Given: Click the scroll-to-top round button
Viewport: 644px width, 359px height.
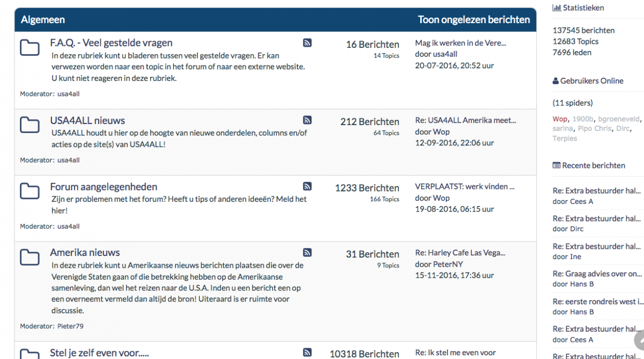Looking at the screenshot, I should point(640,340).
